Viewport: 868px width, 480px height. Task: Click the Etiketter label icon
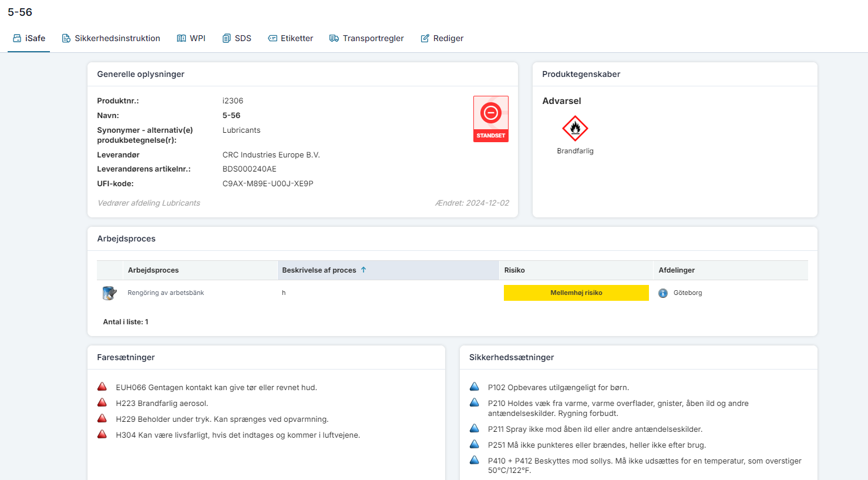click(x=272, y=38)
